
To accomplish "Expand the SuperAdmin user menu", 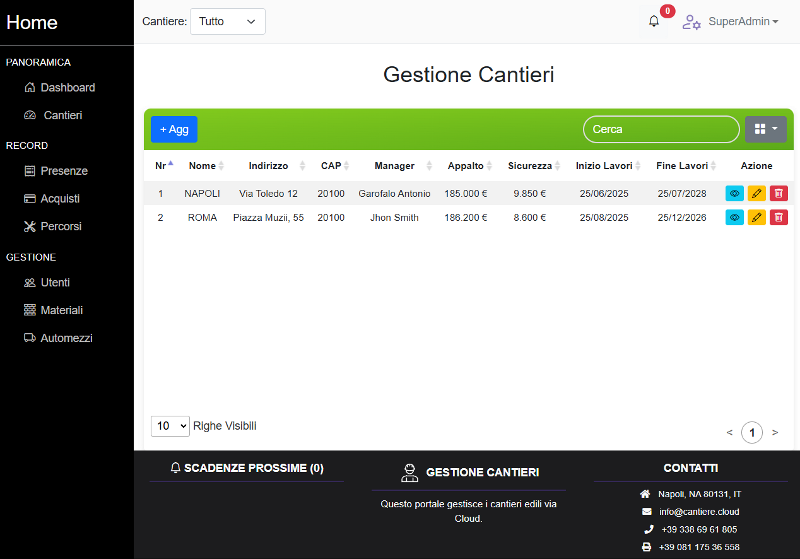I will [743, 21].
